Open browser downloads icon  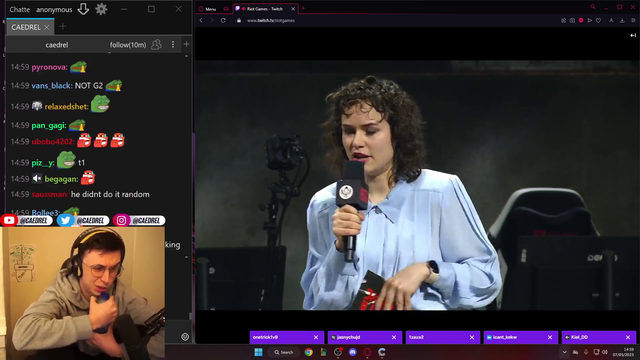pyautogui.click(x=622, y=20)
